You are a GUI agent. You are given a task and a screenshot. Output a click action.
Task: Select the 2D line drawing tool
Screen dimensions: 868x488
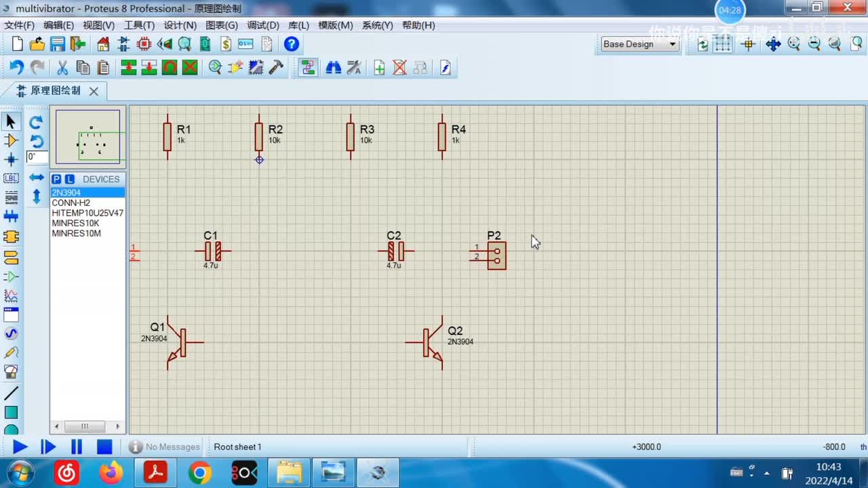pos(11,393)
